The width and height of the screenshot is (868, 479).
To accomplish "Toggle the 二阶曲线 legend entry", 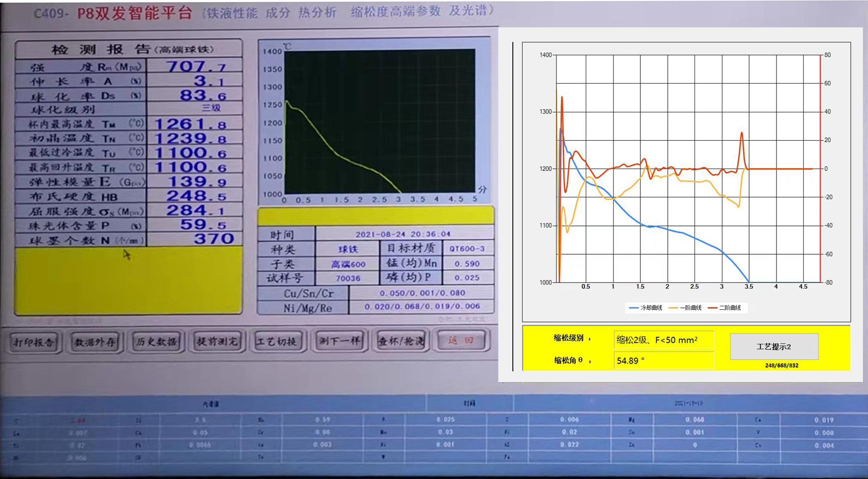I will tap(724, 308).
